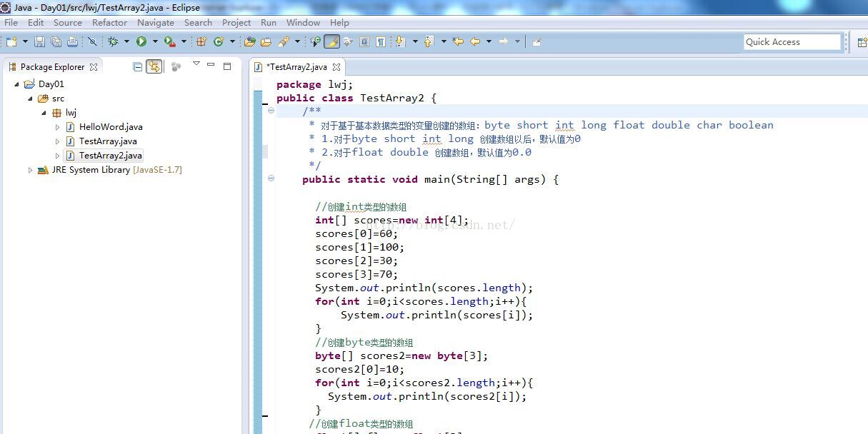The image size is (868, 434).
Task: Open Package Explorer View Menu triangle
Action: click(x=196, y=64)
